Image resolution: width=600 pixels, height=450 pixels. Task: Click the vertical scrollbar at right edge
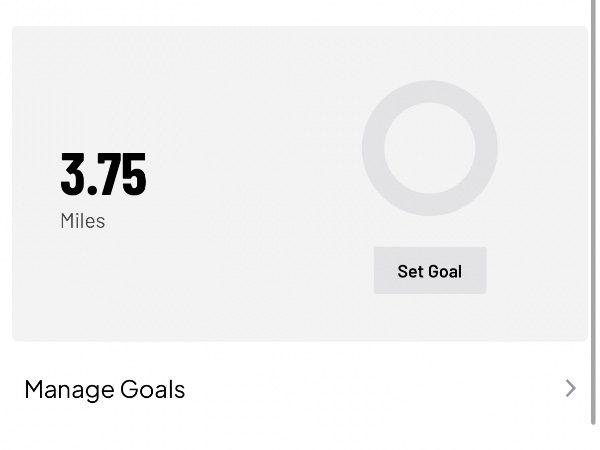(x=595, y=200)
